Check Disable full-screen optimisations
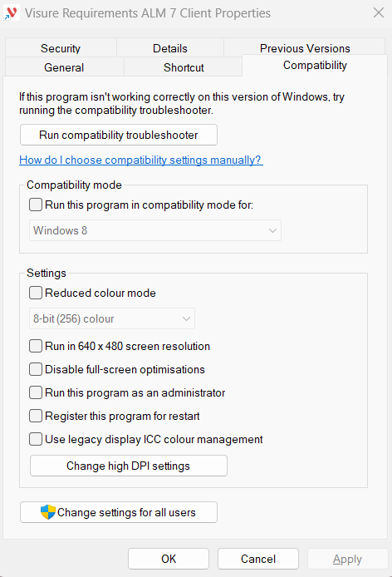 36,369
